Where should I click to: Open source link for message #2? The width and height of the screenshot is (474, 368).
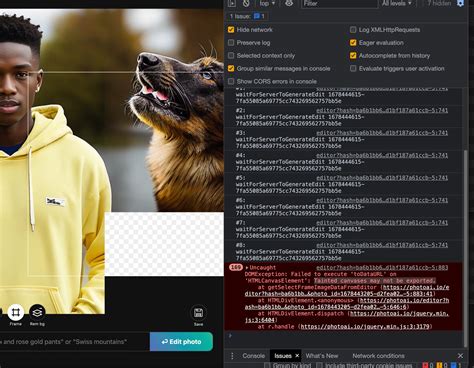(x=382, y=110)
